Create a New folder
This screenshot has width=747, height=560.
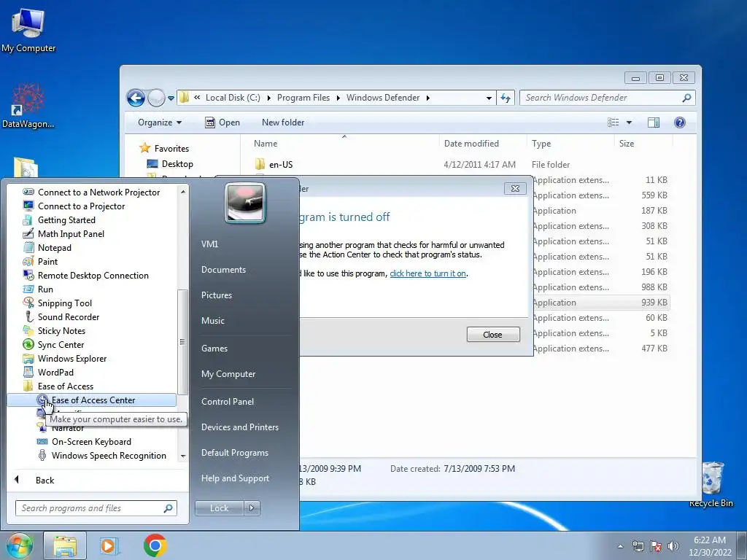(283, 122)
